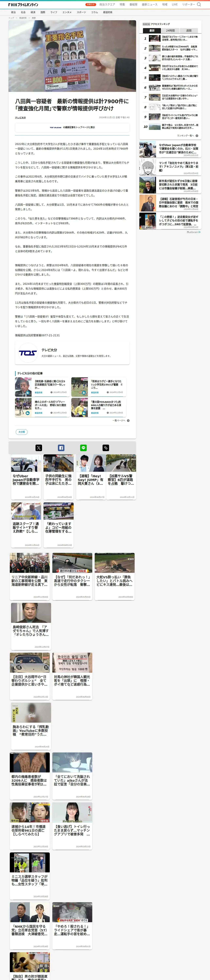Copy article link icon

click(x=106, y=448)
